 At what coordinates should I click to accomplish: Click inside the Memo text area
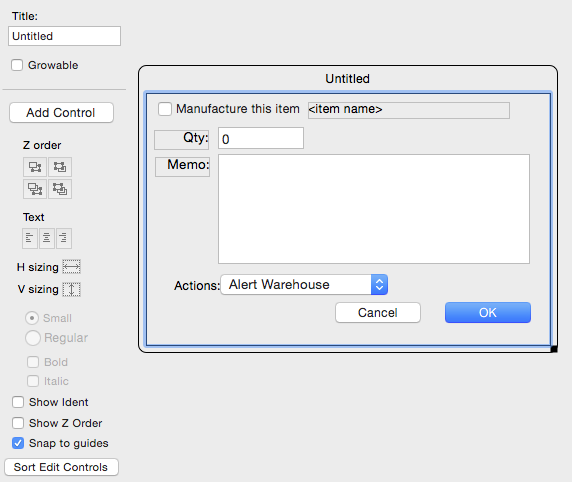(374, 209)
